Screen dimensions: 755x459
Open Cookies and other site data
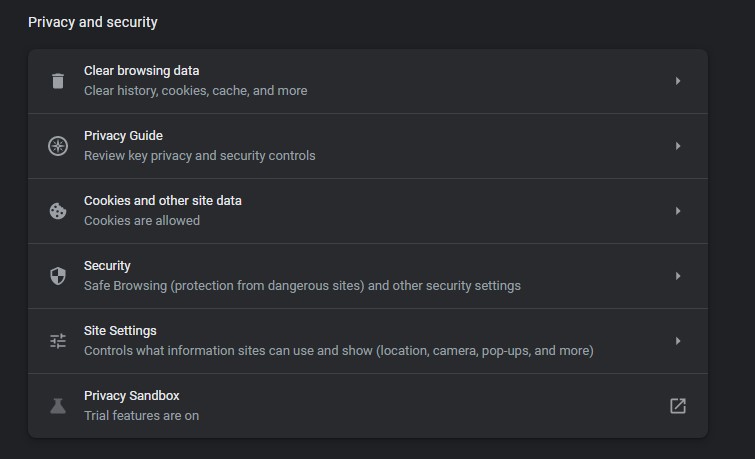coord(368,211)
